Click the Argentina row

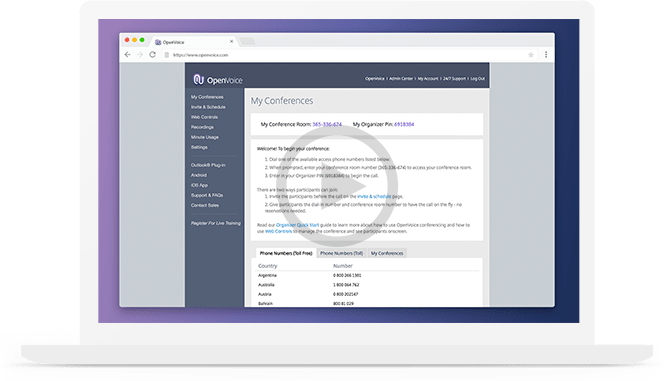point(367,275)
